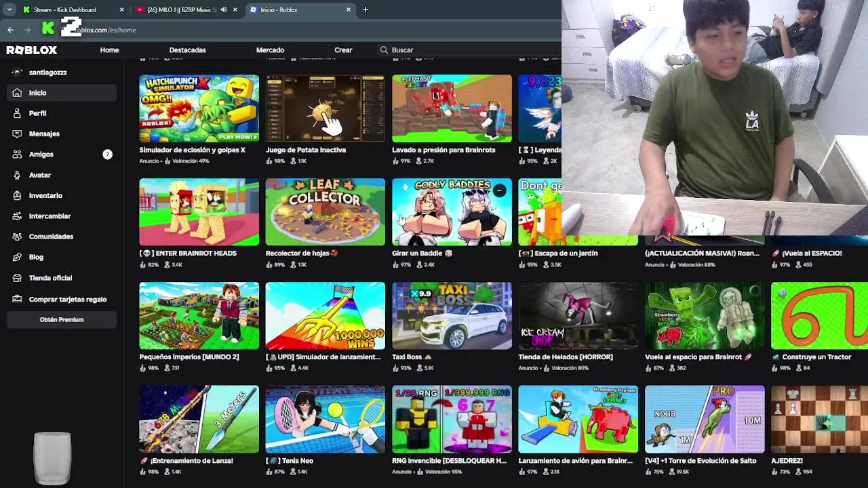
Task: Open Mercado in the Roblox navbar
Action: coord(270,50)
